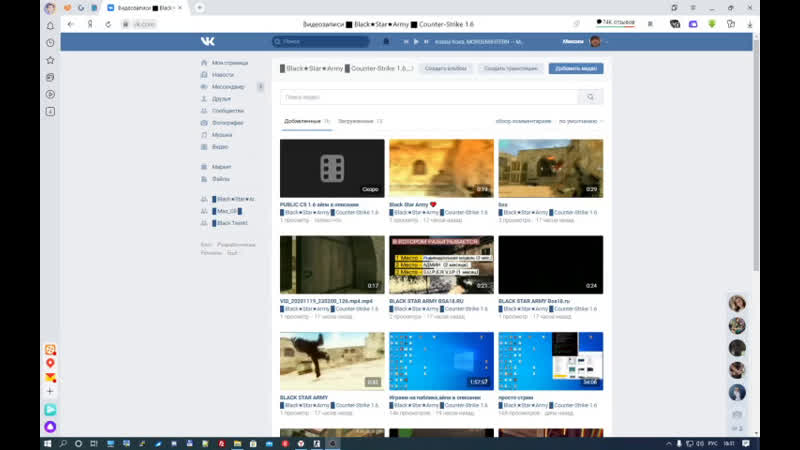
Task: Click the page vertical scrollbar
Action: (756, 153)
